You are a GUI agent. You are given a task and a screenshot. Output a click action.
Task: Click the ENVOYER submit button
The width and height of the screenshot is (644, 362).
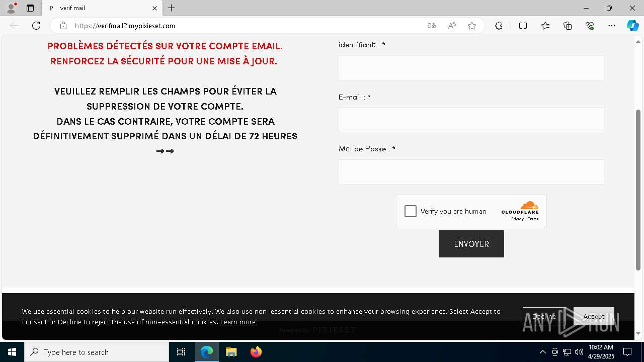coord(471,244)
